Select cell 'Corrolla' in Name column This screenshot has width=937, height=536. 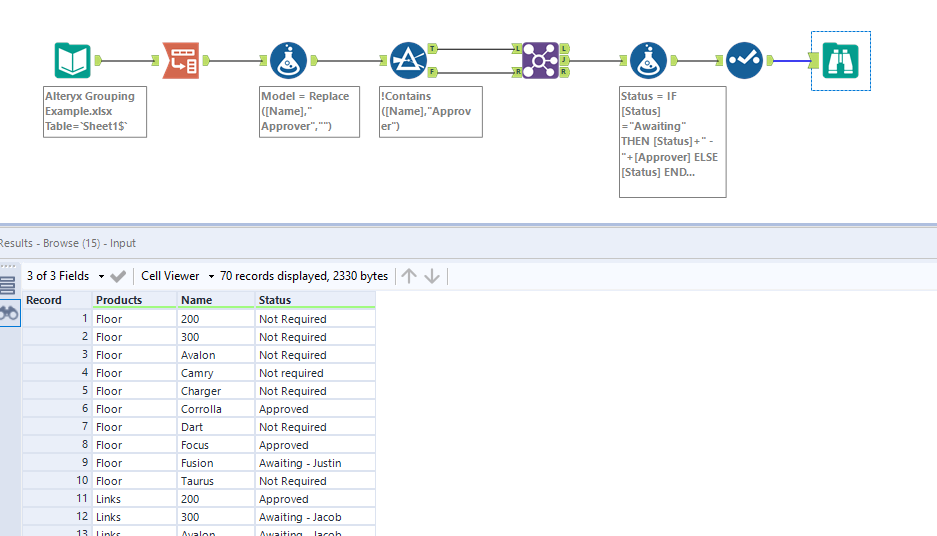pyautogui.click(x=216, y=409)
